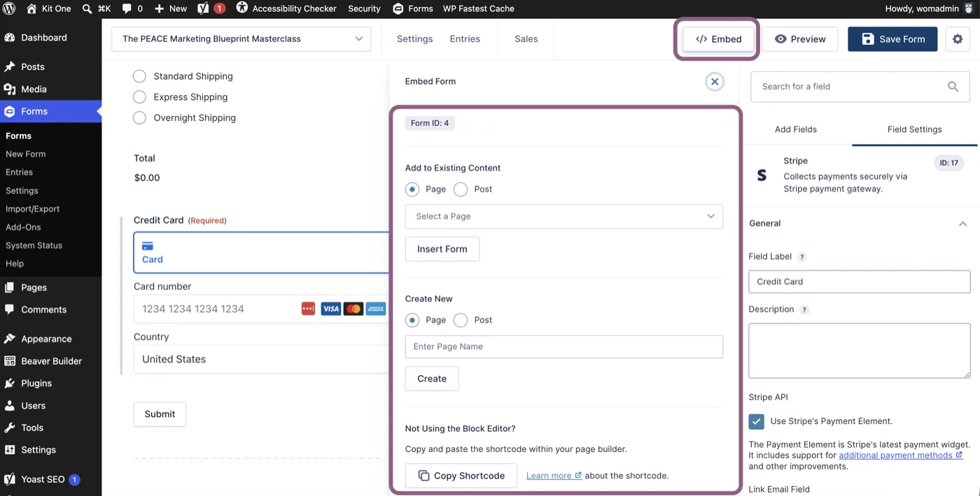Click the New content plus item

click(170, 8)
